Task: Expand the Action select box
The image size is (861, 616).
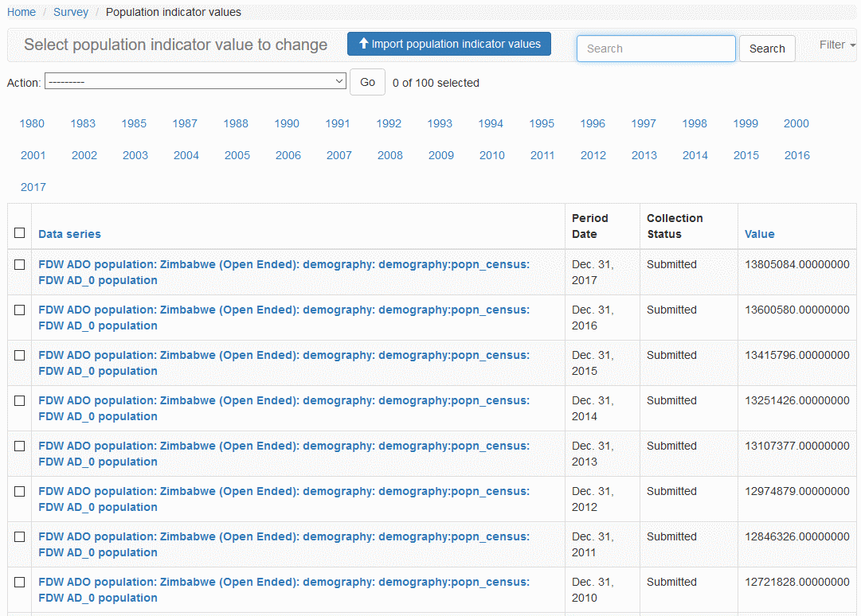Action: click(195, 82)
